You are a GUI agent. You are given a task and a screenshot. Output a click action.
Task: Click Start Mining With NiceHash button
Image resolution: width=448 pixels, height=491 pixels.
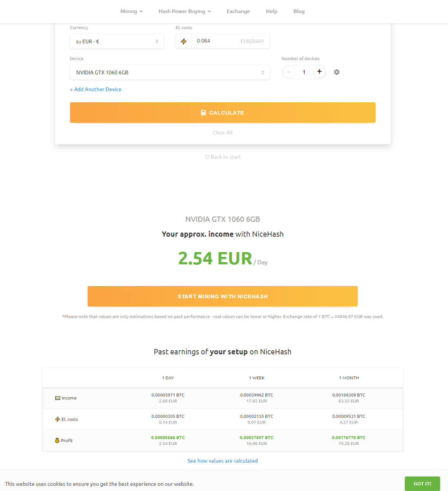tap(223, 296)
